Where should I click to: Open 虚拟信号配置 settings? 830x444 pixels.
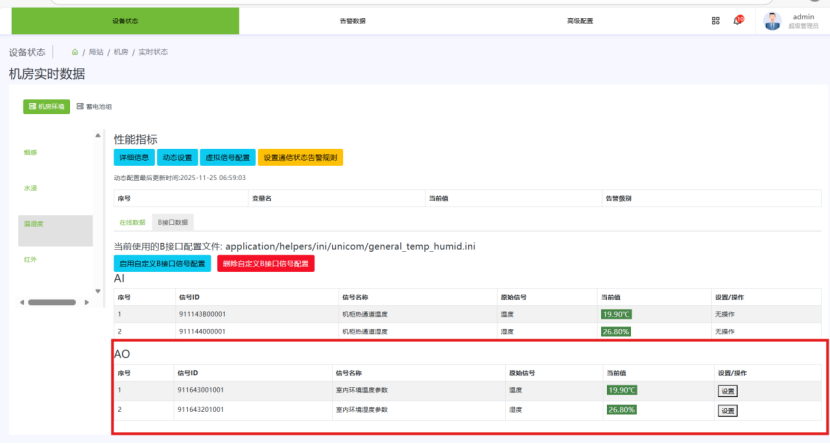coord(227,157)
